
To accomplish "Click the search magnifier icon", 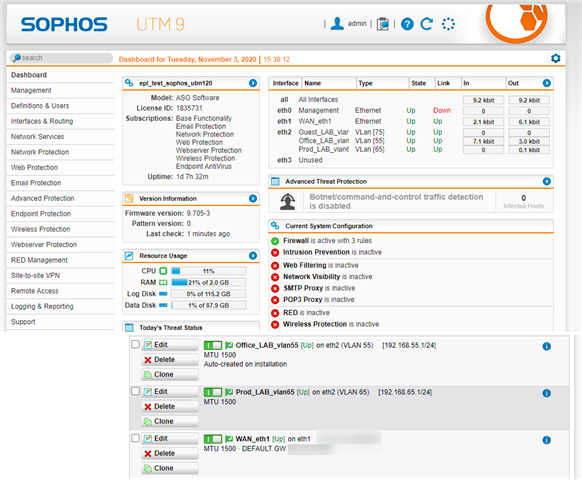I will click(17, 58).
